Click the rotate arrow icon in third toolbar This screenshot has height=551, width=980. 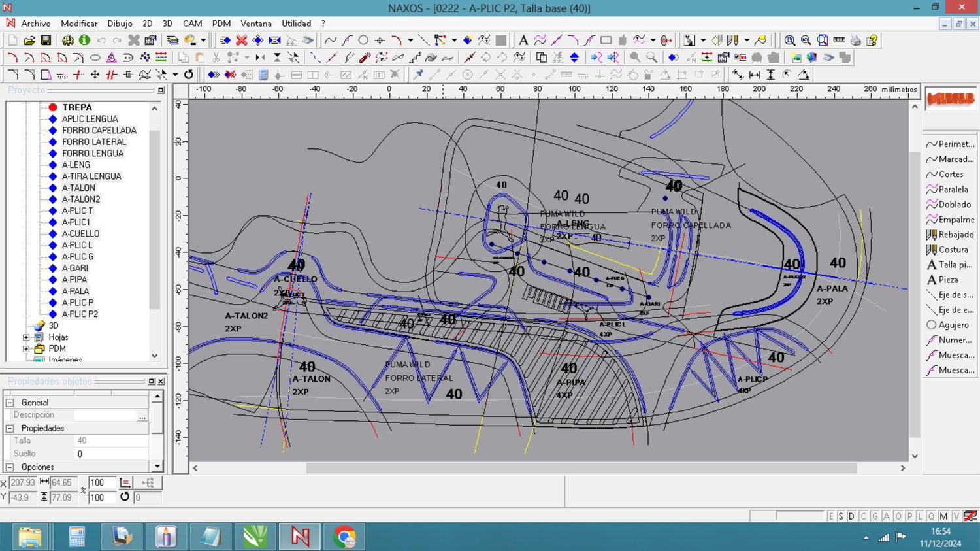[189, 75]
